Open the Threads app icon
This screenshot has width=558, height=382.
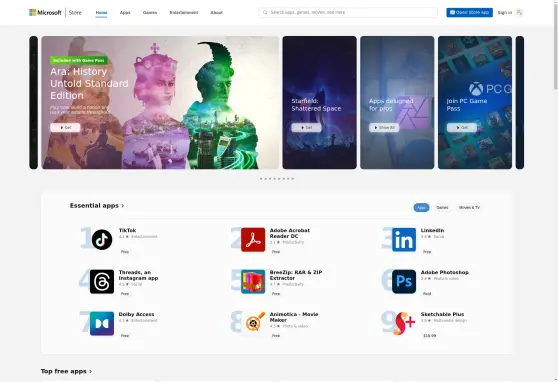click(x=102, y=282)
